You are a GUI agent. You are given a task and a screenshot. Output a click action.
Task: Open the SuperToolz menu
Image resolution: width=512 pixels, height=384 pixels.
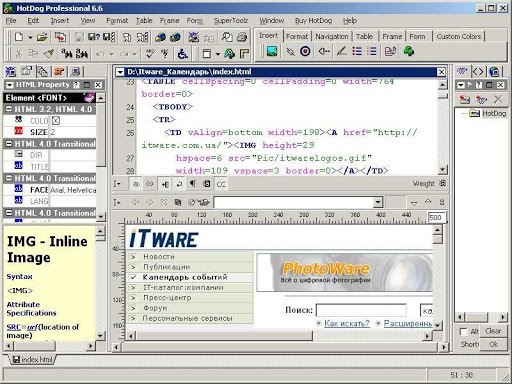(231, 21)
